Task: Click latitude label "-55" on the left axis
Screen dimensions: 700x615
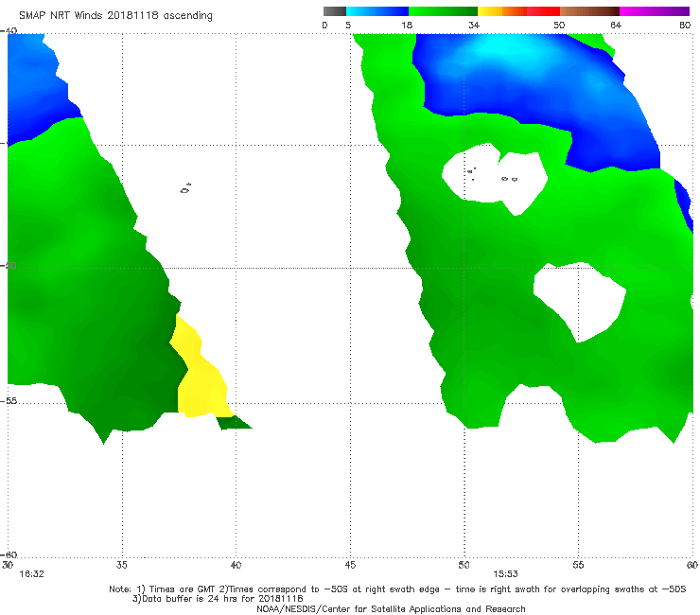Action: point(9,401)
